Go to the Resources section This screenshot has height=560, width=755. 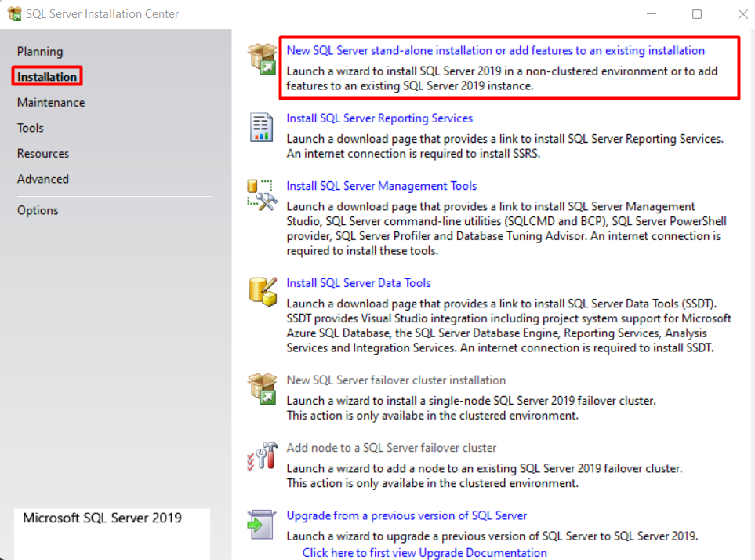click(43, 154)
